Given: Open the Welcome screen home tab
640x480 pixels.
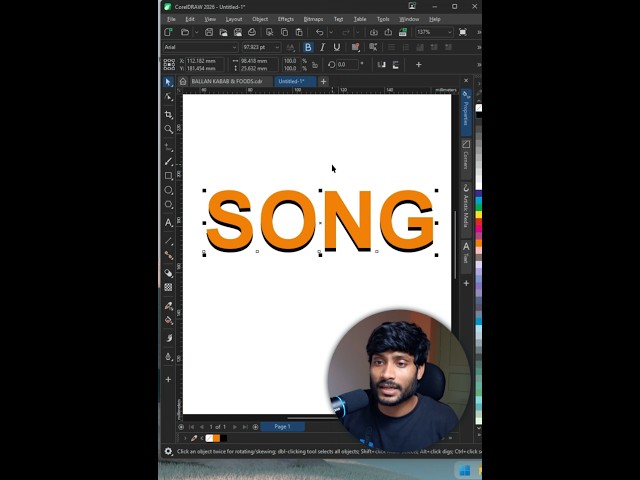Looking at the screenshot, I should point(183,81).
